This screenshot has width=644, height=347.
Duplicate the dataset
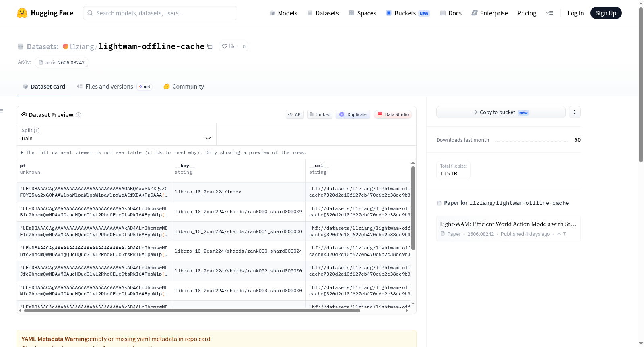tap(353, 114)
